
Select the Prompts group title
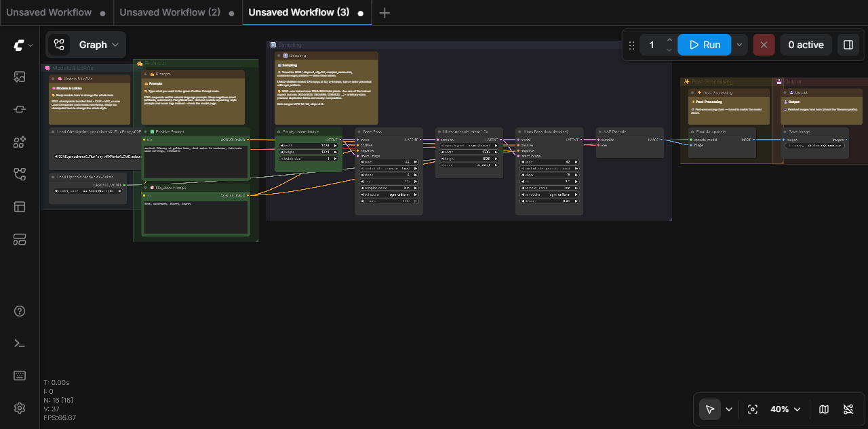(x=155, y=63)
